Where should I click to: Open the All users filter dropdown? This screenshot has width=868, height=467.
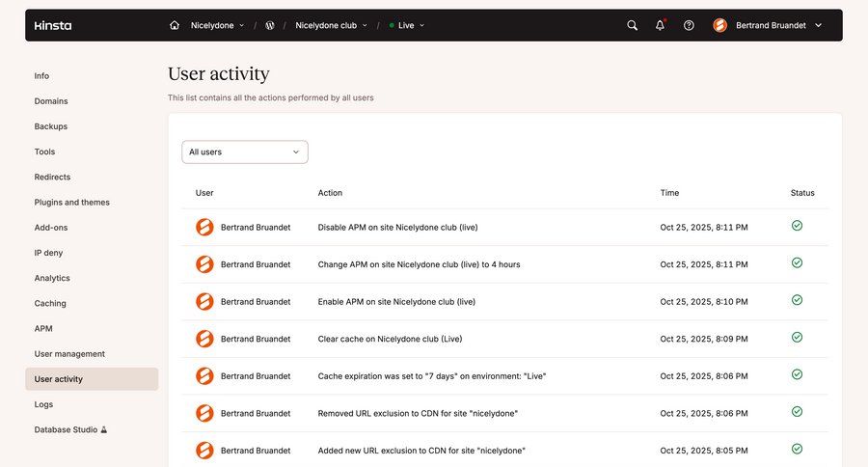(x=245, y=151)
